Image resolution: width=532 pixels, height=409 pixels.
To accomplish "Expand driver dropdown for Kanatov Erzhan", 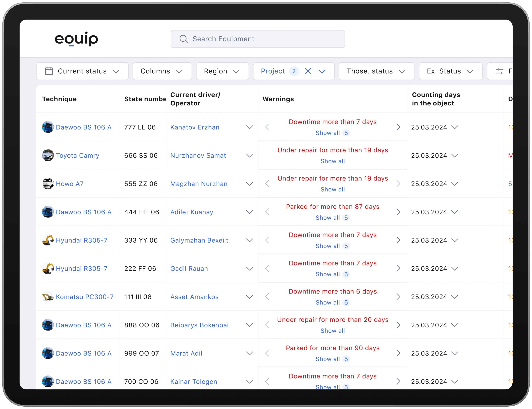I will pyautogui.click(x=250, y=127).
